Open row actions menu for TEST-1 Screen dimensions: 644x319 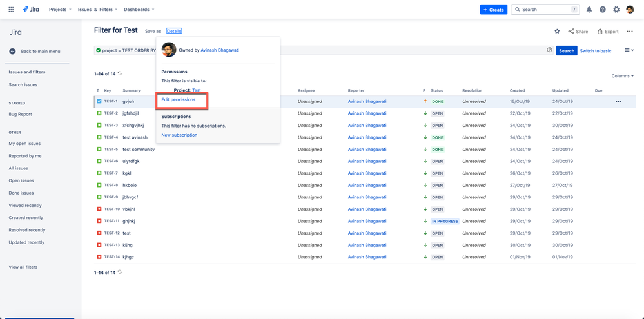click(x=618, y=101)
